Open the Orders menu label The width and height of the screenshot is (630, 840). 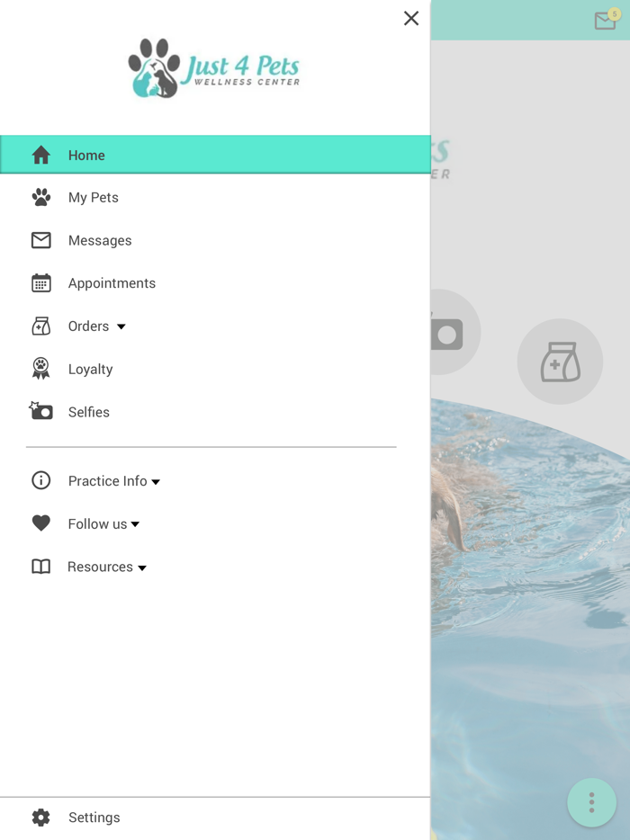(88, 326)
